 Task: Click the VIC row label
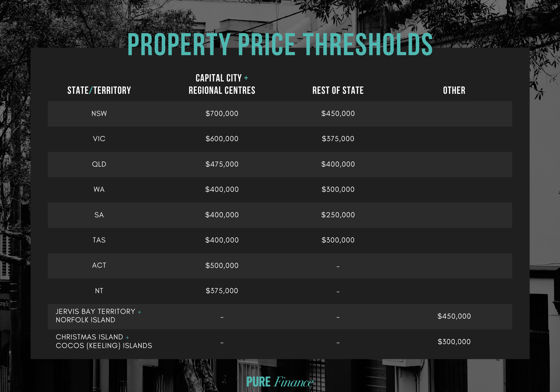tap(99, 139)
